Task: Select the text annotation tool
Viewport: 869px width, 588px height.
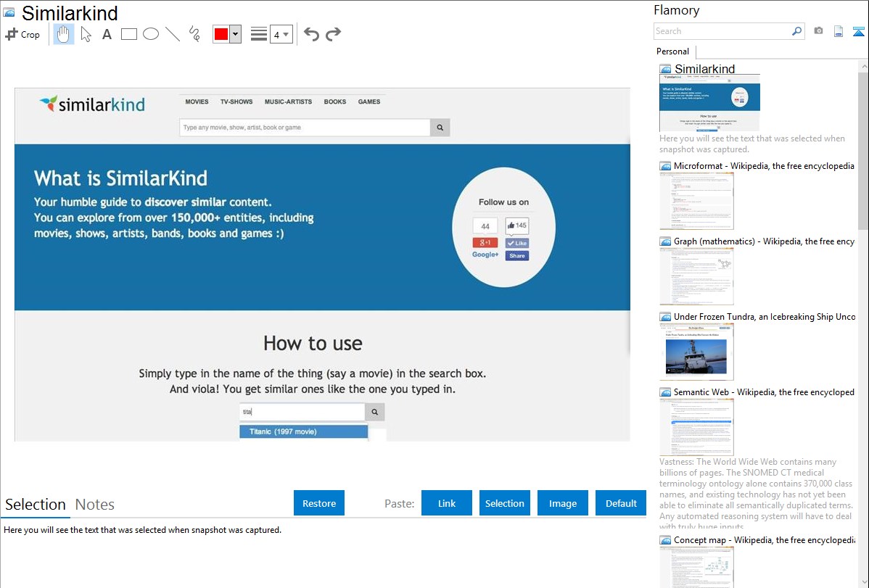Action: (x=107, y=34)
